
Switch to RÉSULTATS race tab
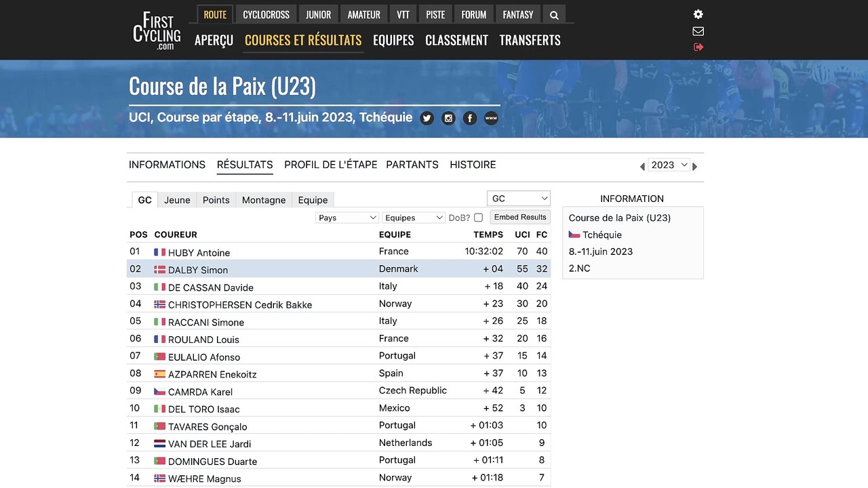pyautogui.click(x=245, y=165)
